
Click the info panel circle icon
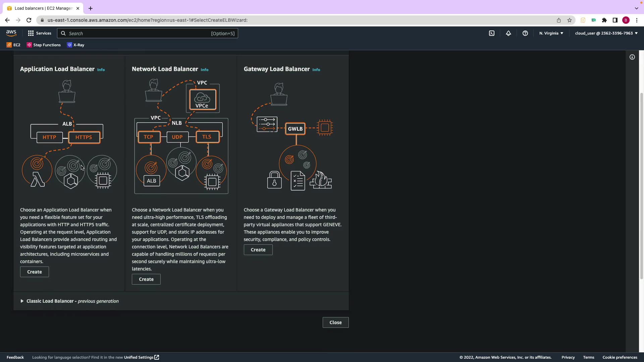point(632,57)
